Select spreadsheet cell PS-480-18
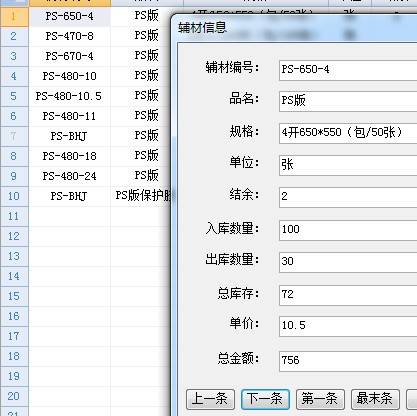The width and height of the screenshot is (417, 416). [x=70, y=156]
